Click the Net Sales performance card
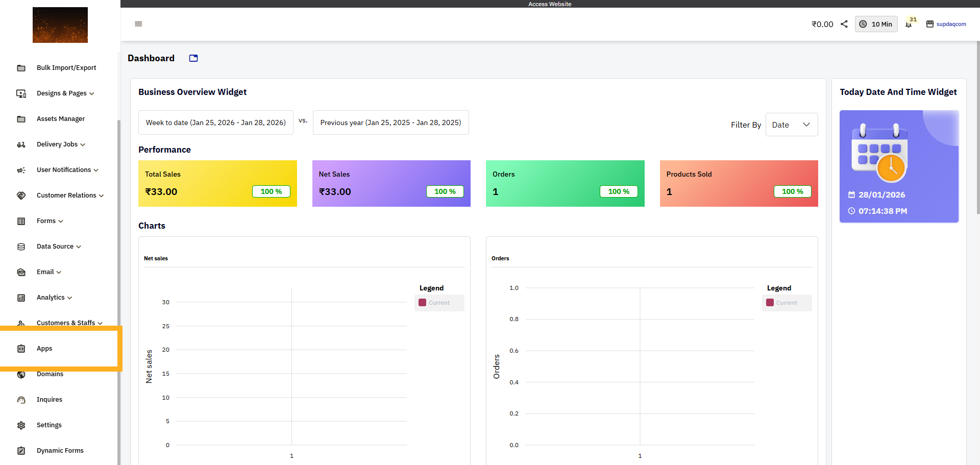This screenshot has height=465, width=980. pyautogui.click(x=391, y=183)
